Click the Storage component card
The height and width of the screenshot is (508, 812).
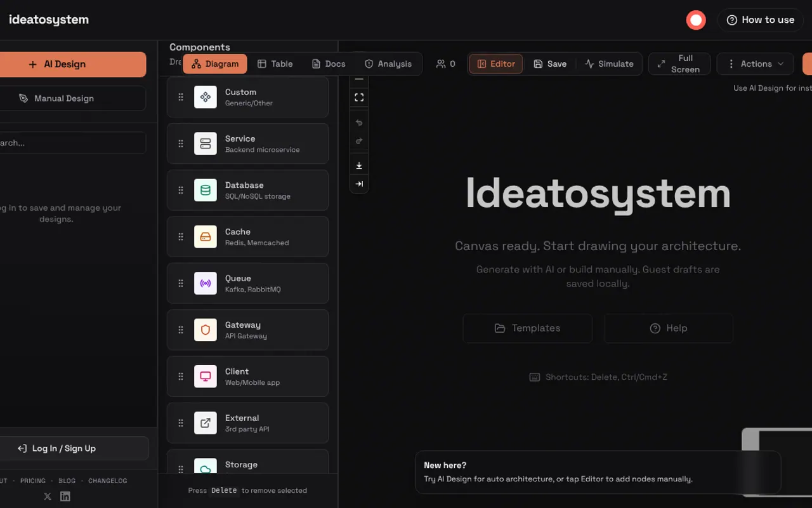click(x=247, y=462)
